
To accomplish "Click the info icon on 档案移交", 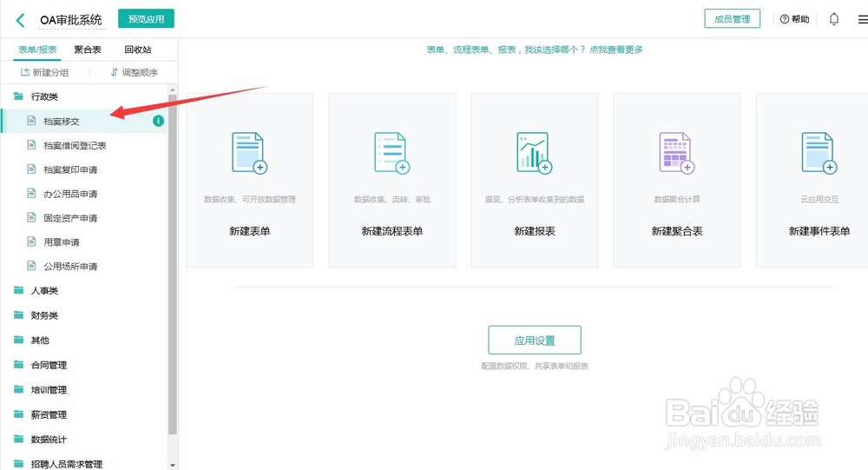I will point(158,121).
